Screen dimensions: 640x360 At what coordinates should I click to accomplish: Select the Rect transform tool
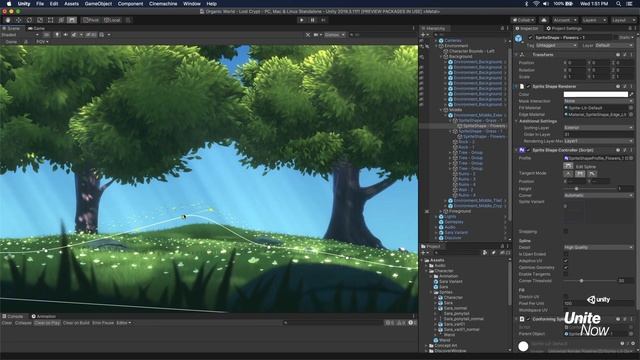tap(51, 20)
